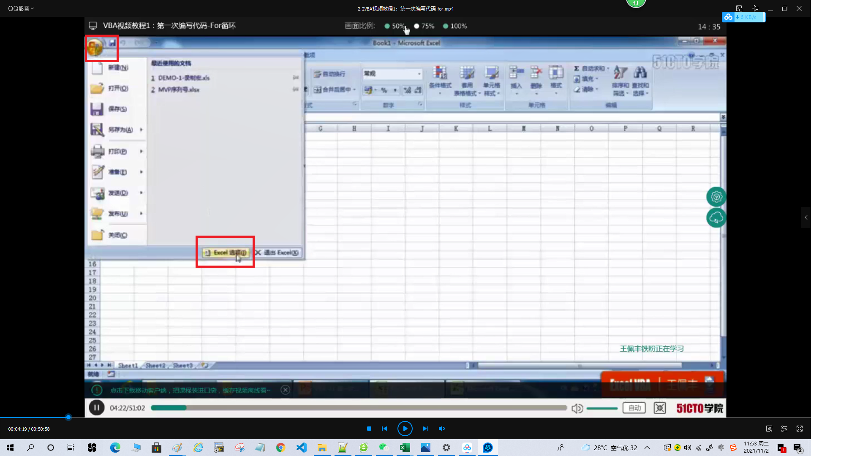868x456 pixels.
Task: Show hidden system tray icons
Action: (647, 448)
